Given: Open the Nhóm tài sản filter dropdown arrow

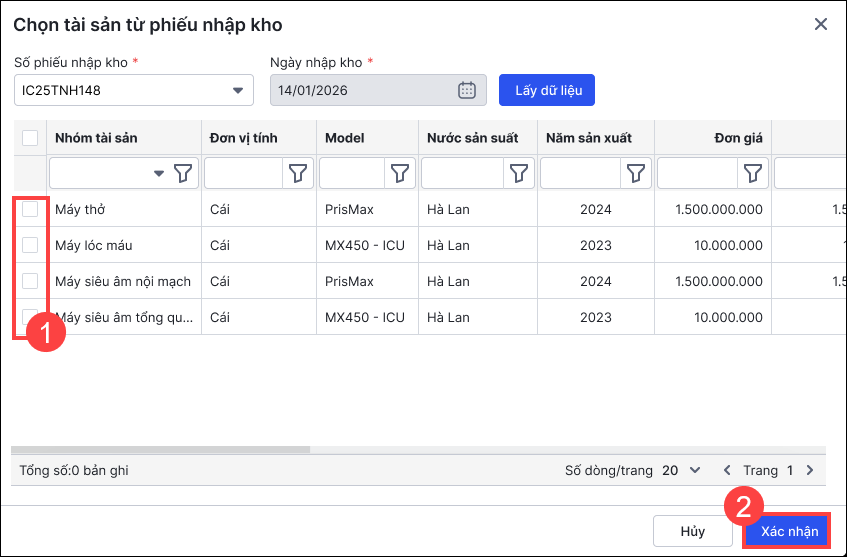Looking at the screenshot, I should point(159,174).
